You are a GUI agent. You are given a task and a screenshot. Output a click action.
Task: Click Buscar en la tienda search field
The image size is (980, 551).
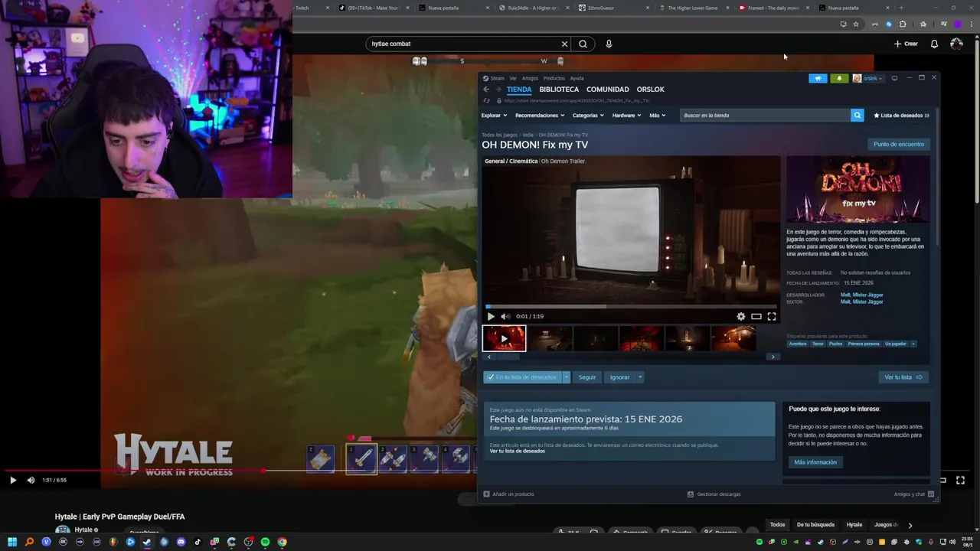765,116
